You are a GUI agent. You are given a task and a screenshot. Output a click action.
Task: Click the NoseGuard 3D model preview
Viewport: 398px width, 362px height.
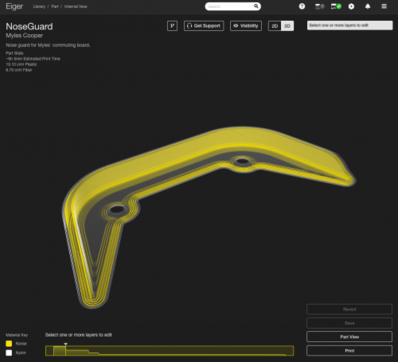(x=208, y=217)
